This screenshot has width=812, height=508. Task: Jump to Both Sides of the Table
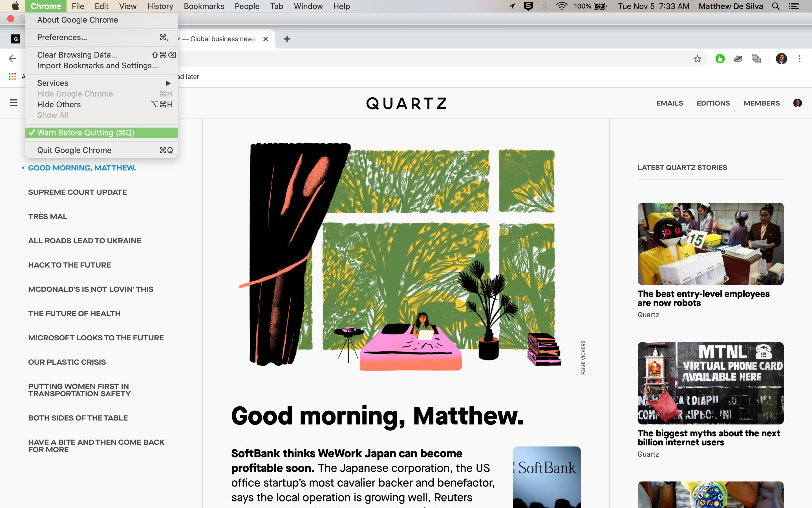pos(78,418)
